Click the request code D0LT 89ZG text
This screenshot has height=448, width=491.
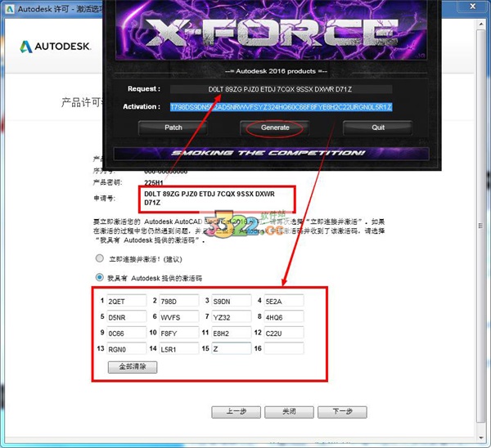pos(209,198)
